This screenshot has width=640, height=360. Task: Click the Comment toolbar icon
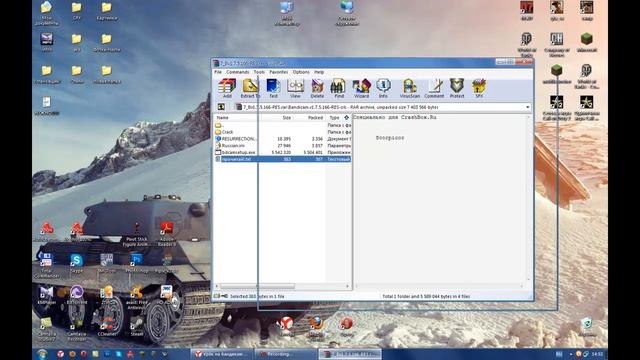pos(434,88)
